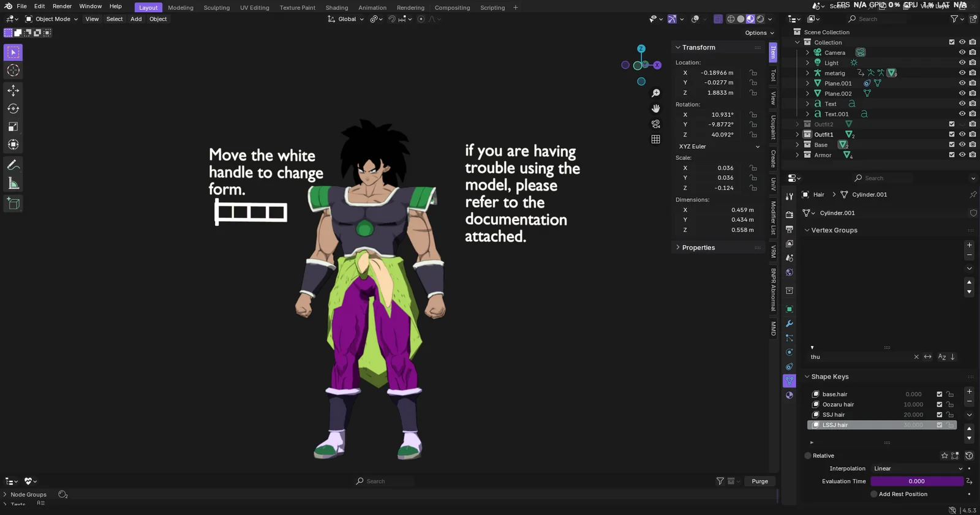Hide the metarig object in viewport
980x515 pixels.
pos(962,73)
